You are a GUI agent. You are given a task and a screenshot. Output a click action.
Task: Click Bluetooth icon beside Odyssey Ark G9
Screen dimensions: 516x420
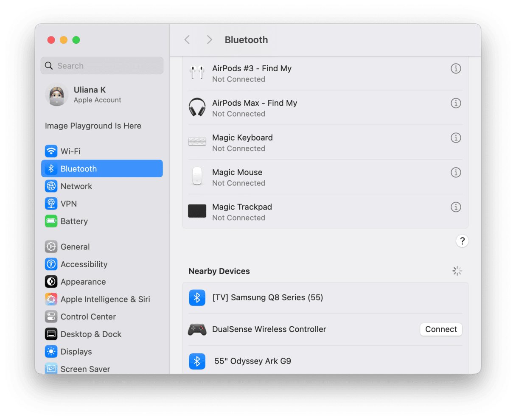(197, 361)
